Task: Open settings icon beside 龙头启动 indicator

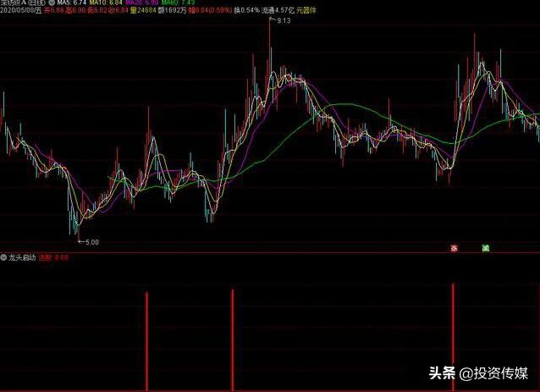Action: 3,257
